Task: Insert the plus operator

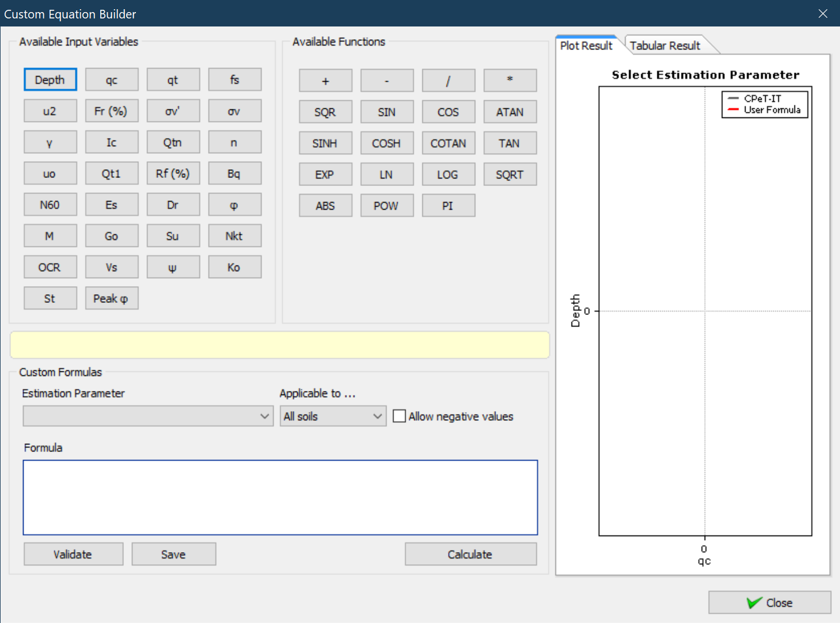Action: pos(326,81)
